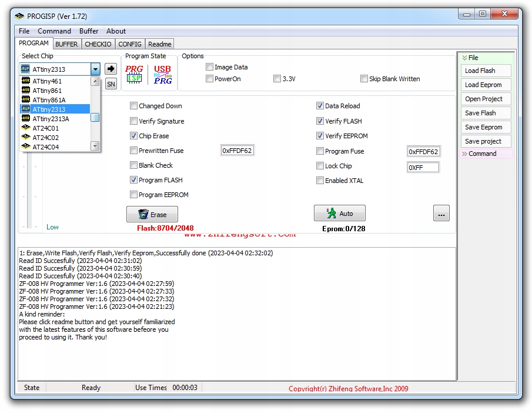This screenshot has width=532, height=413.
Task: Uncheck Program FLASH option
Action: pyautogui.click(x=133, y=180)
